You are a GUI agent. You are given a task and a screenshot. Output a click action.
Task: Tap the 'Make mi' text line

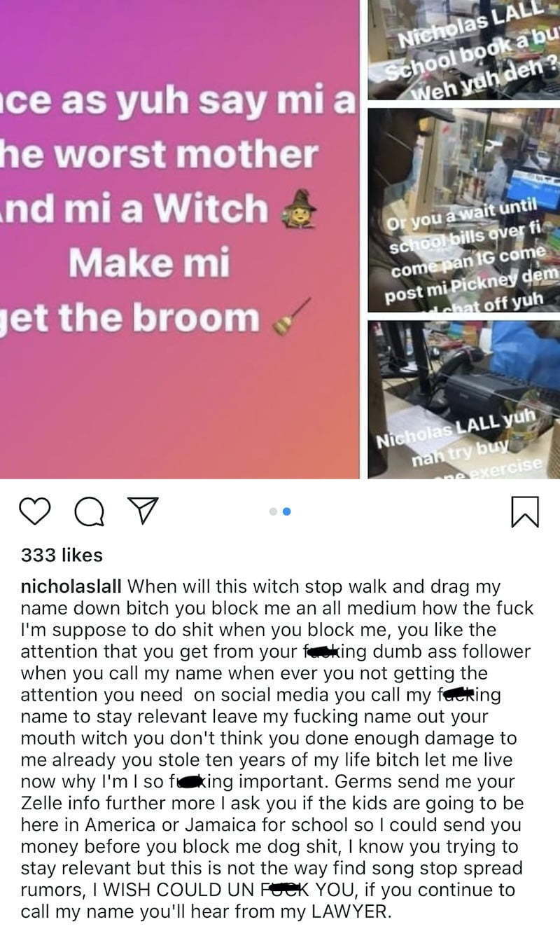[x=149, y=263]
